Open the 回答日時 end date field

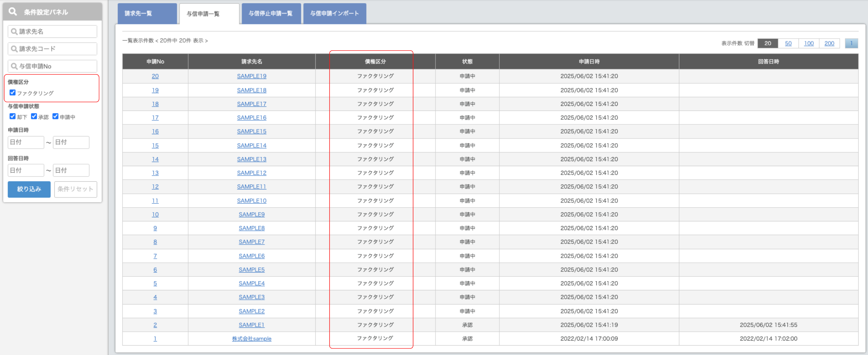click(71, 170)
